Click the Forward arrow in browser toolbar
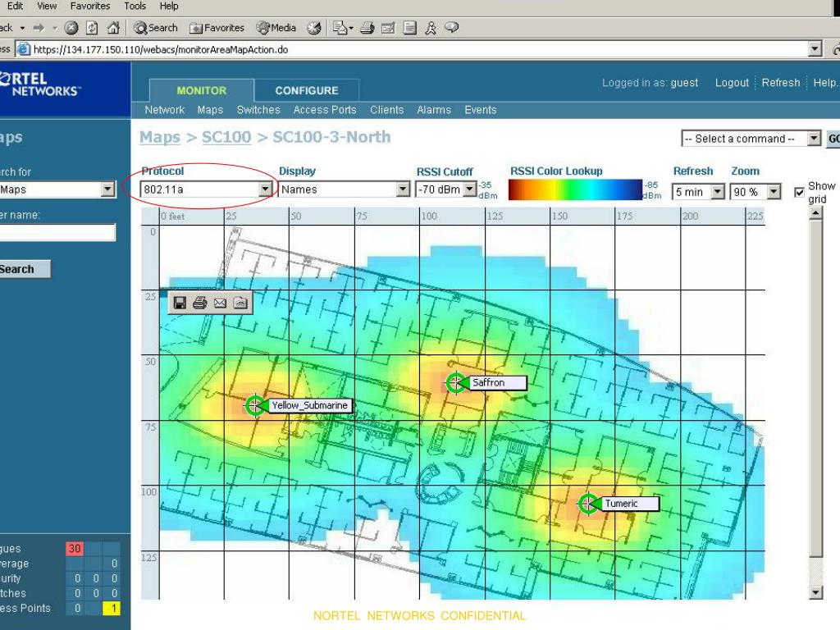Viewport: 840px width, 630px height. [x=39, y=28]
